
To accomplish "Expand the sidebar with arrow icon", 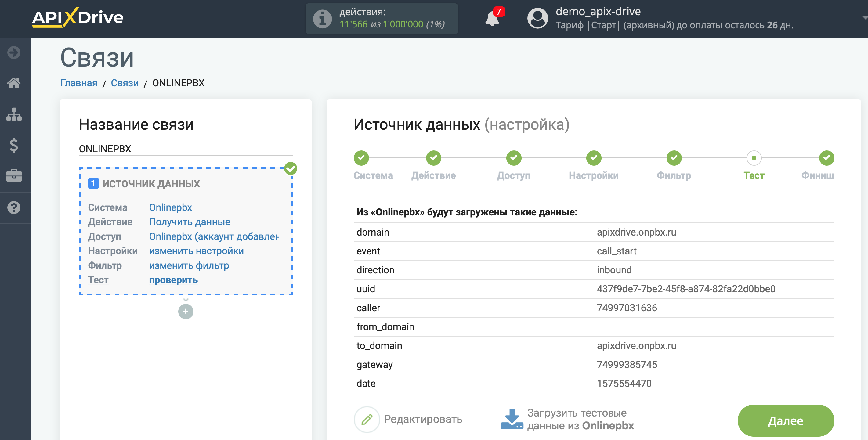I will tap(14, 52).
